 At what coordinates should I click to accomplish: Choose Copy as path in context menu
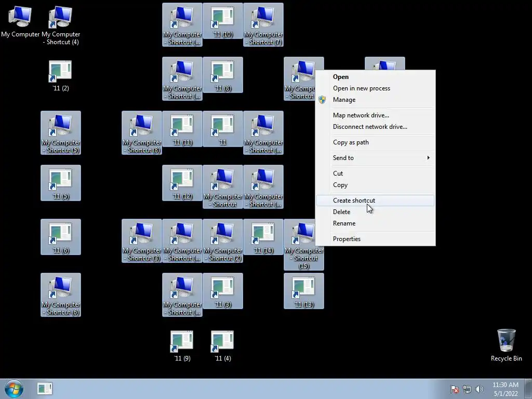pos(375,142)
